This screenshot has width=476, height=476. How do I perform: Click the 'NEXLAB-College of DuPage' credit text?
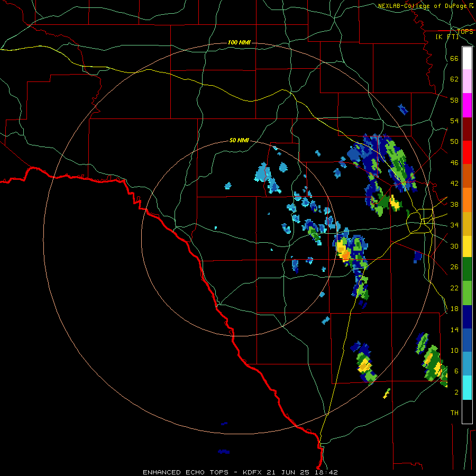pyautogui.click(x=423, y=6)
